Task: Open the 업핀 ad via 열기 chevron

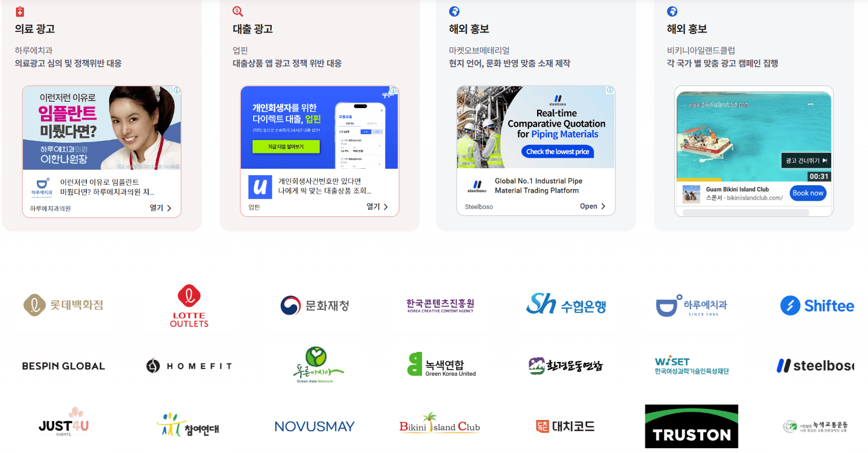Action: click(378, 207)
